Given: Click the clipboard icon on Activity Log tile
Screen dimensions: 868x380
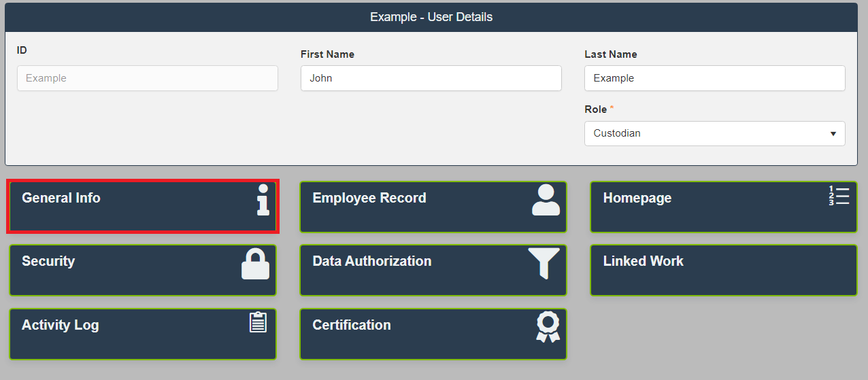Looking at the screenshot, I should click(258, 322).
